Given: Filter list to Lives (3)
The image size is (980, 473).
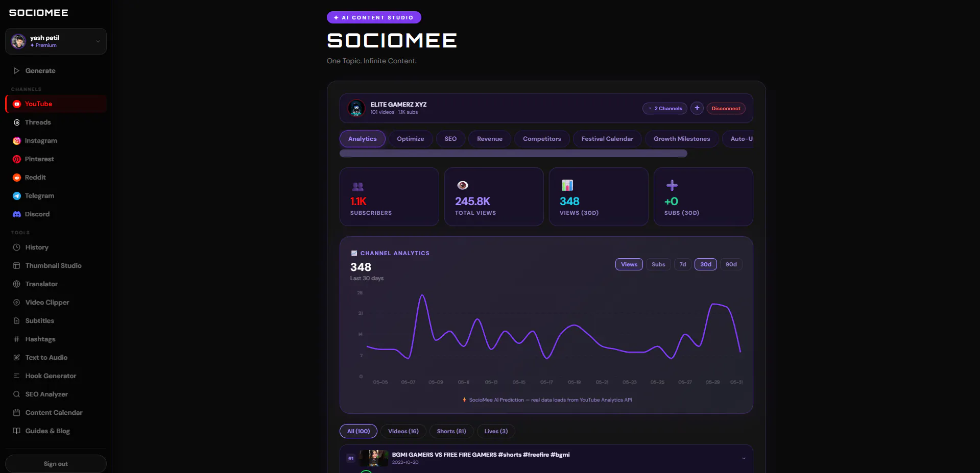Looking at the screenshot, I should (x=496, y=431).
